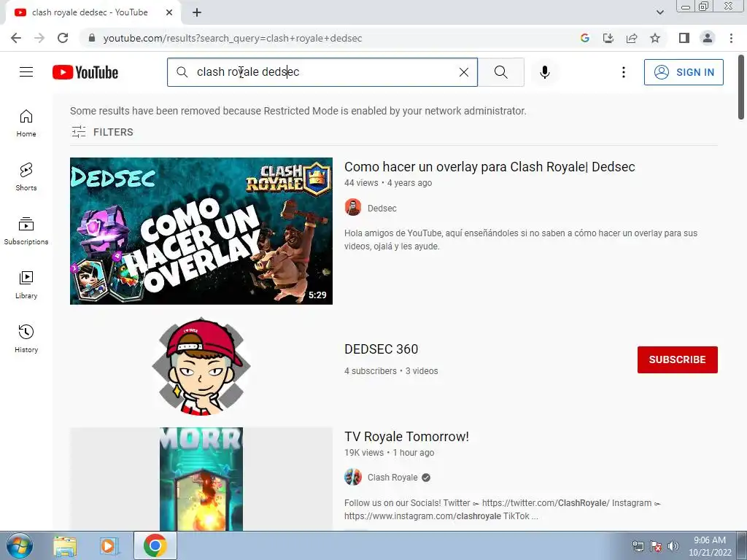The image size is (747, 560).
Task: Open TV Royale Tomorrow! video title
Action: (x=406, y=437)
